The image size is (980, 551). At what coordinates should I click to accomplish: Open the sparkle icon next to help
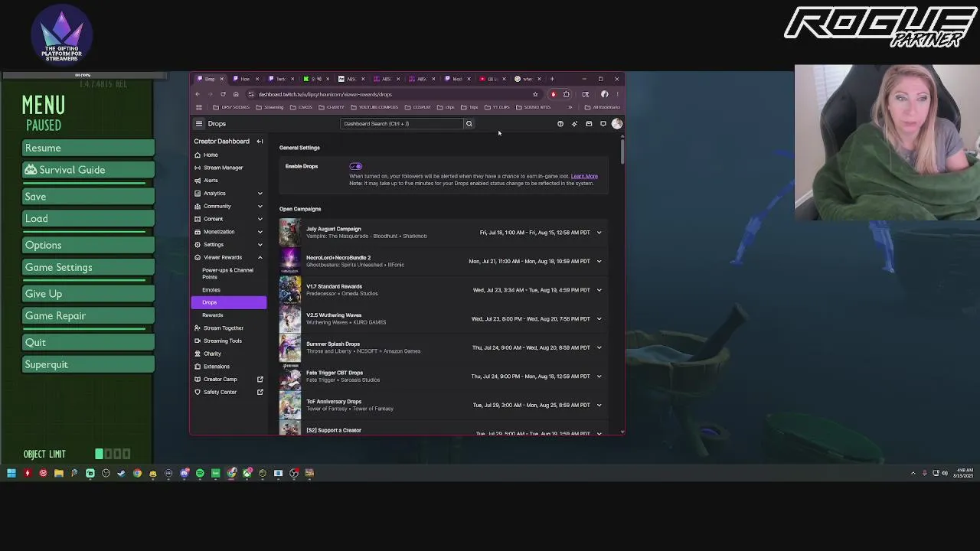pos(574,124)
